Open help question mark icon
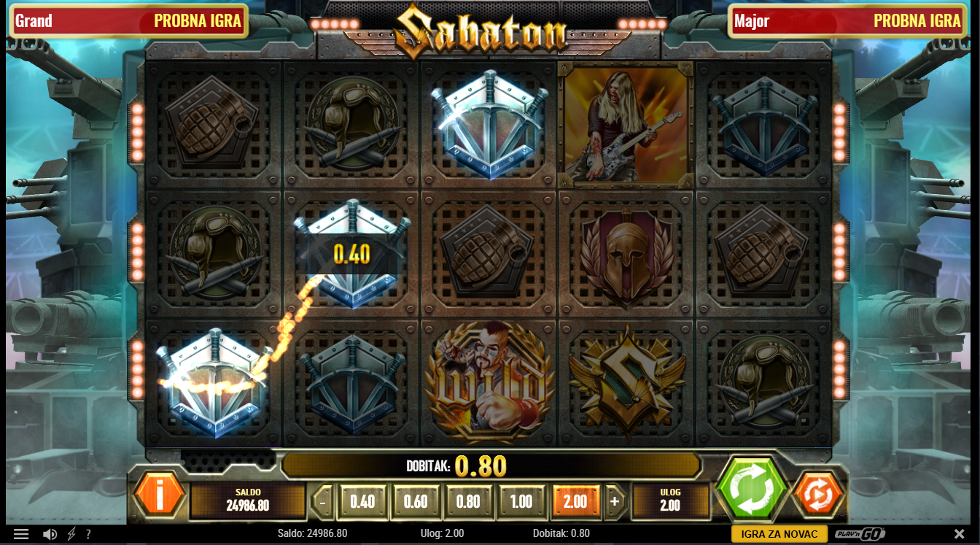Screen dimensions: 980x545 point(88,534)
